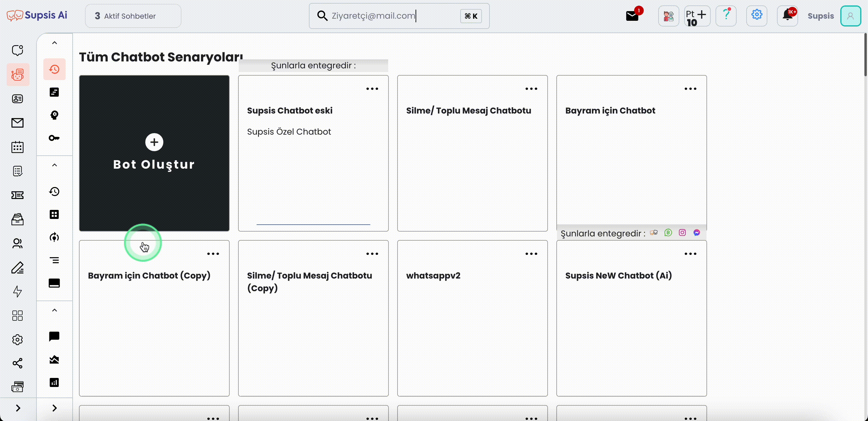Click the Supsis Özel Chatbot description
Image resolution: width=868 pixels, height=421 pixels.
[289, 132]
